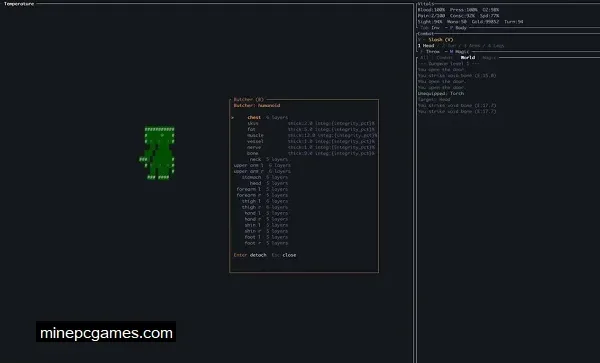Image resolution: width=600 pixels, height=363 pixels.
Task: Select the skin layer under chest
Action: 311,124
